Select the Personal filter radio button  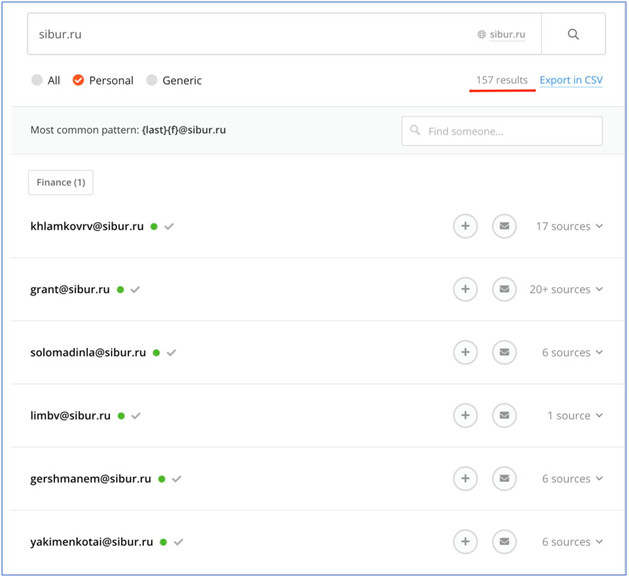tap(79, 81)
